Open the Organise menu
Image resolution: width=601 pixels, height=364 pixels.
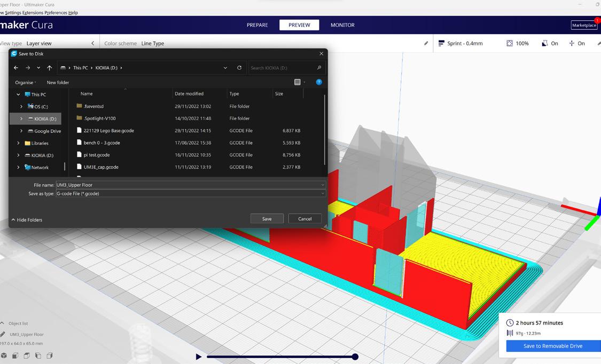tap(25, 82)
